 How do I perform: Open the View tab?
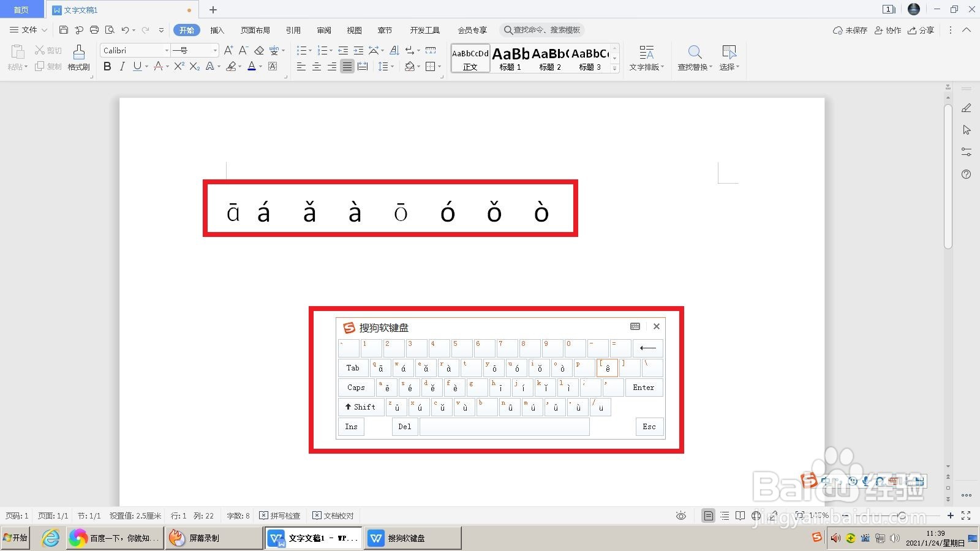click(354, 30)
